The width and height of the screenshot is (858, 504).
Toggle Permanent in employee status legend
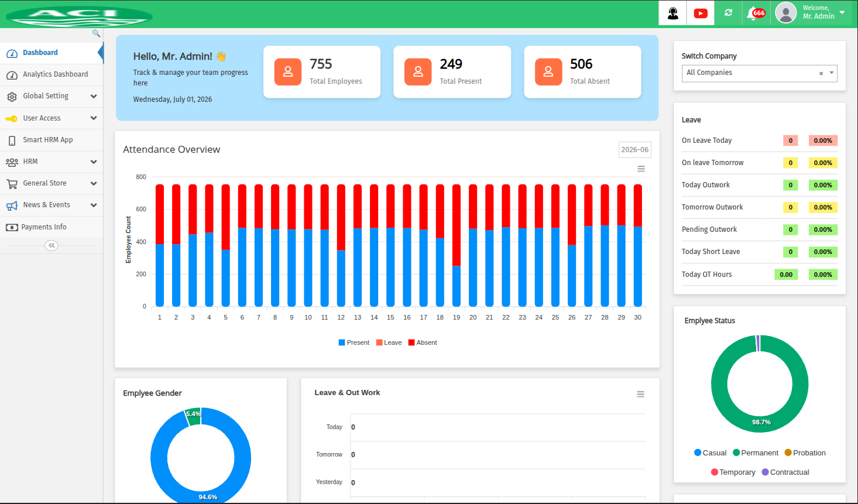click(x=756, y=452)
